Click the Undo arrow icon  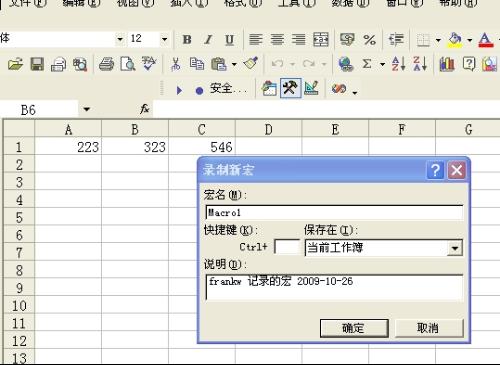point(277,64)
